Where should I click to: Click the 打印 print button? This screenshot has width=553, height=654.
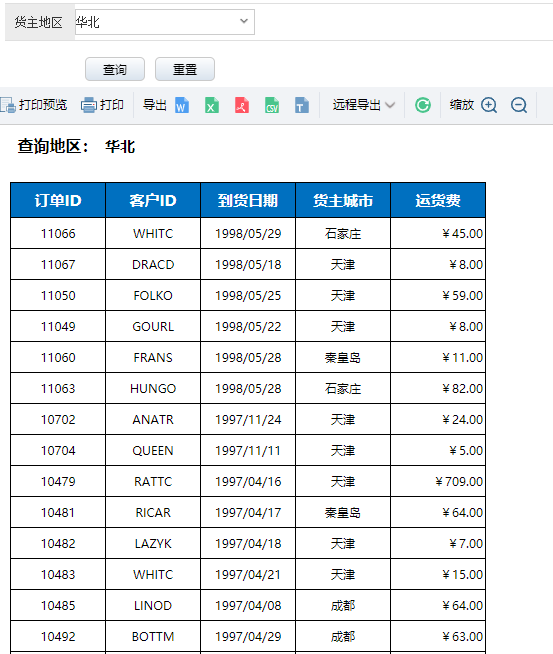pos(103,105)
